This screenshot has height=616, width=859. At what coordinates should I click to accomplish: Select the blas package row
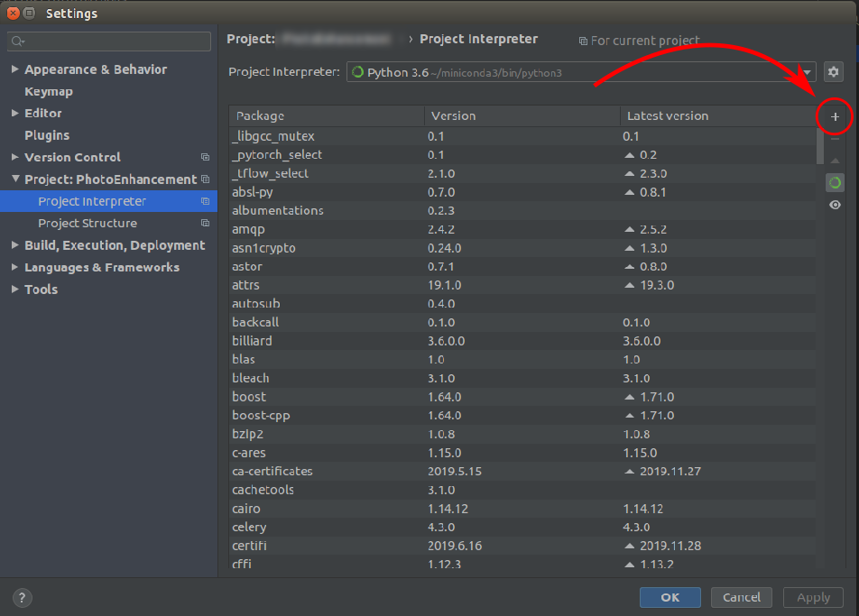[x=522, y=360]
